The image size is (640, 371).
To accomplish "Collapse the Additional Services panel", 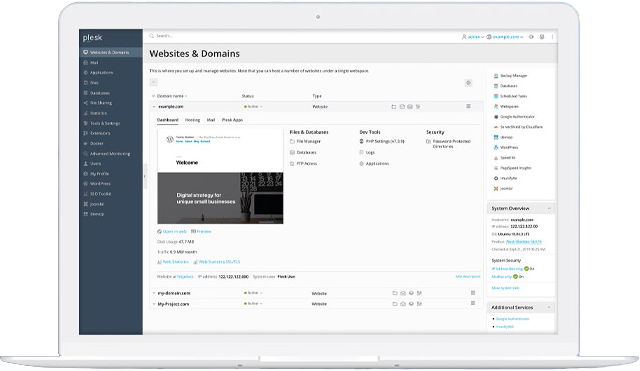I will coord(549,307).
